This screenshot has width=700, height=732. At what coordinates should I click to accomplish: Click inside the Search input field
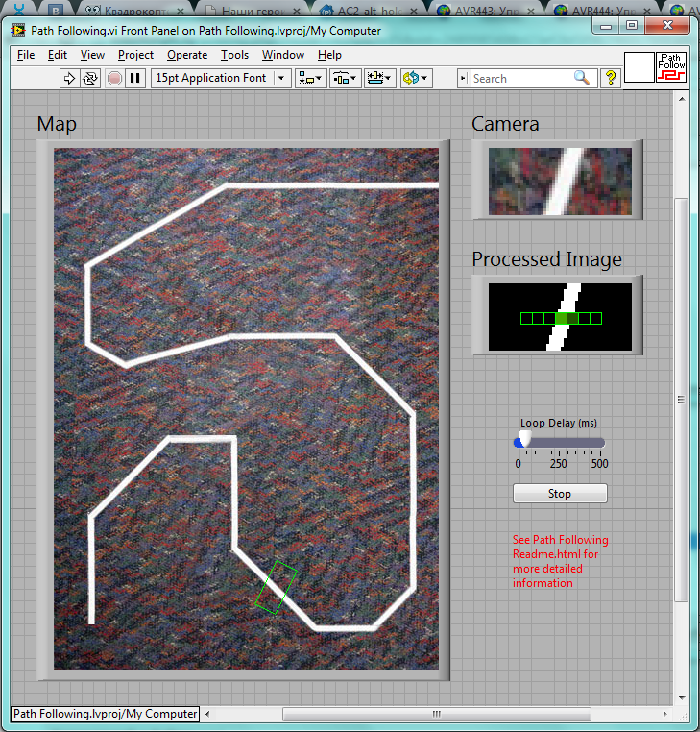(x=519, y=79)
